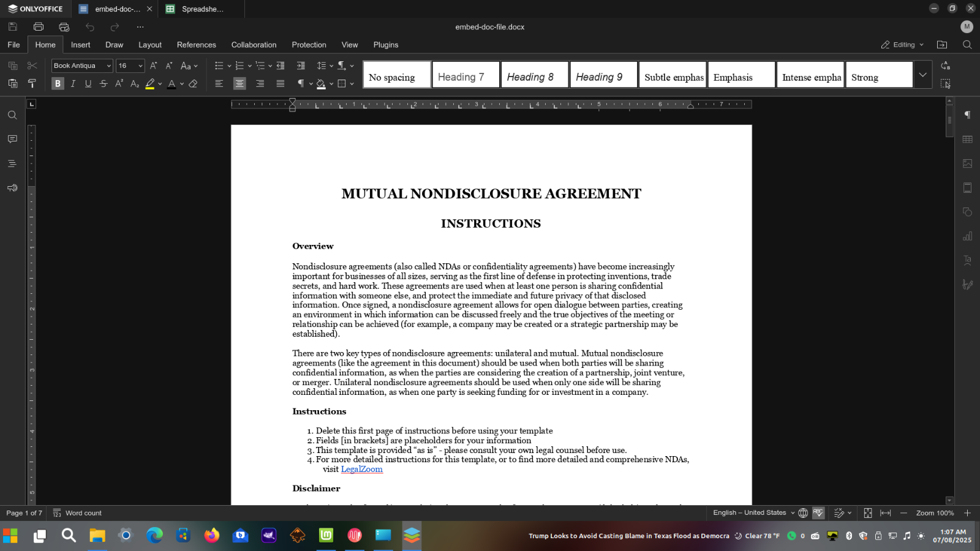Click the Word count button
This screenshot has height=551, width=980.
click(x=77, y=513)
